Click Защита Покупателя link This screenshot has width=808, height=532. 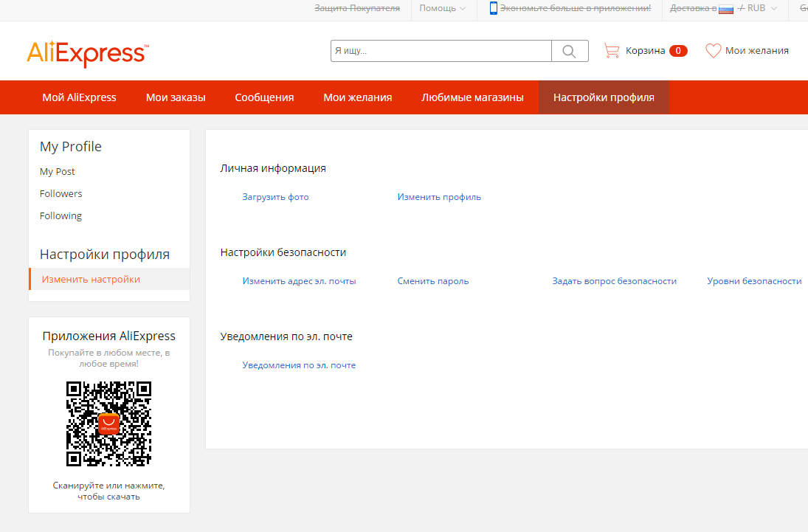click(357, 8)
